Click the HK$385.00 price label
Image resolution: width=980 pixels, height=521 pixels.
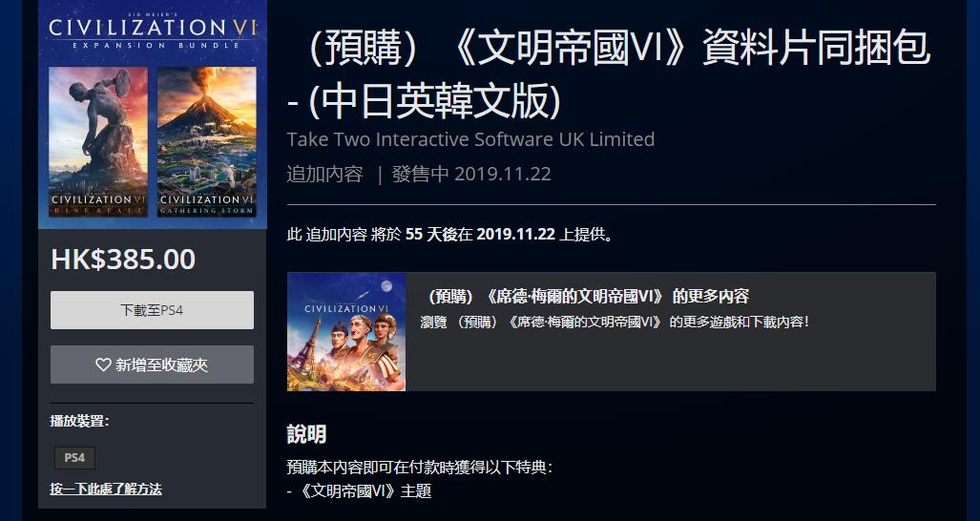[x=123, y=260]
